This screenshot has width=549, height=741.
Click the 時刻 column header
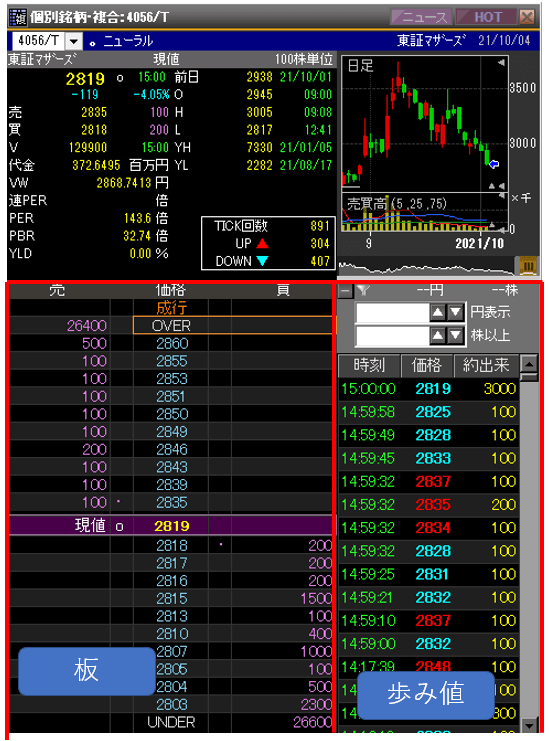[369, 365]
